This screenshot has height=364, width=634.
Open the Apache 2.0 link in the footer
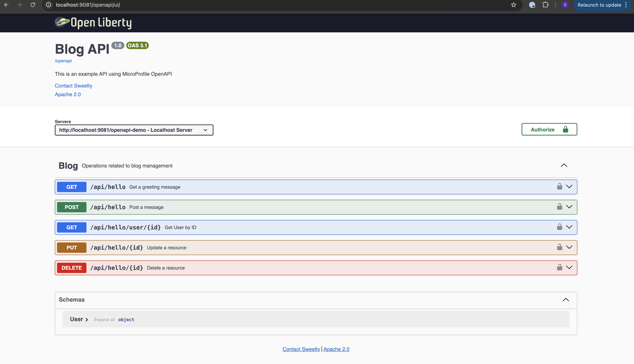pyautogui.click(x=336, y=349)
